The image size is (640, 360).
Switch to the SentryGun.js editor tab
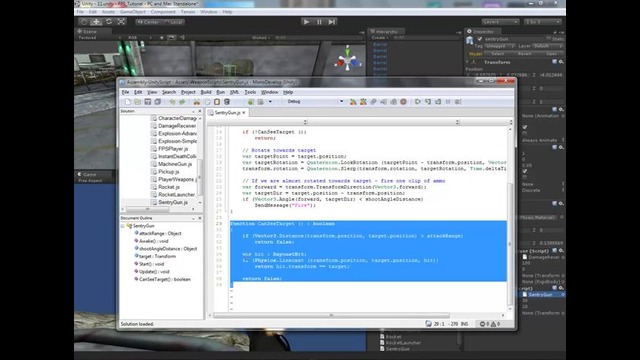(227, 113)
